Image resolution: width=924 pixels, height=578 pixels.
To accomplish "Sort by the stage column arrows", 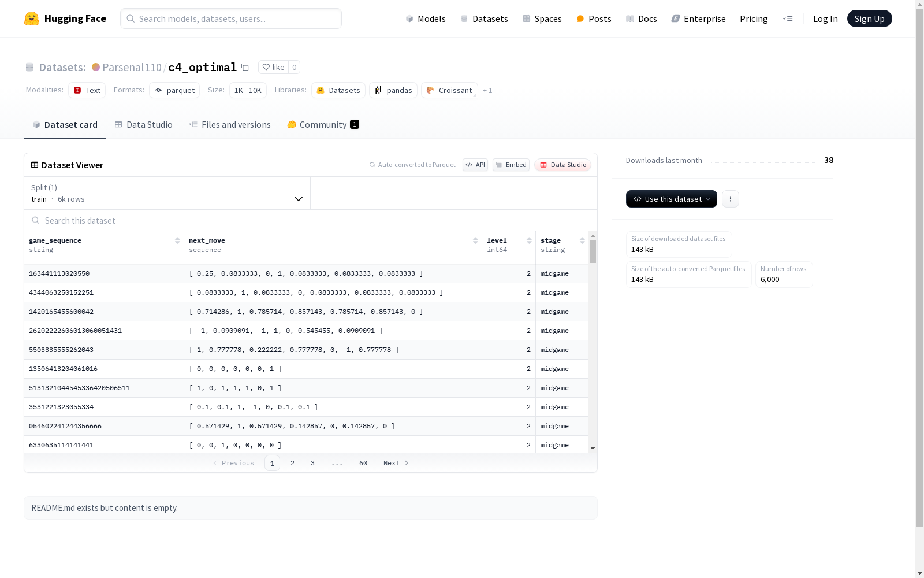I will point(582,240).
